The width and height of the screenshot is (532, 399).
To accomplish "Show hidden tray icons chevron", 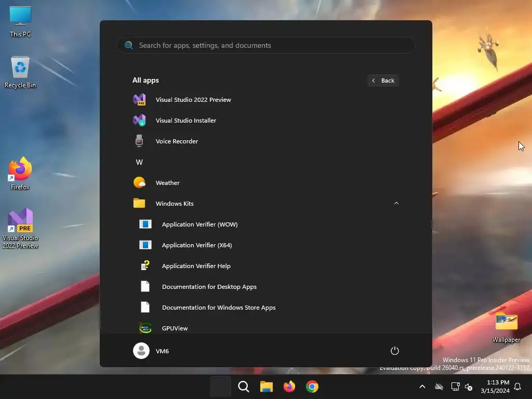I will coord(422,387).
